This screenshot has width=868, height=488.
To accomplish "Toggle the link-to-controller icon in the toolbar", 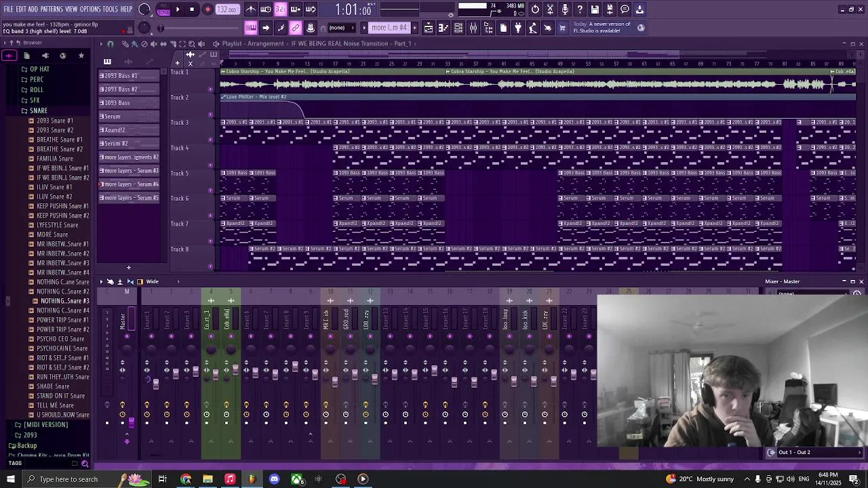I will pos(296,28).
